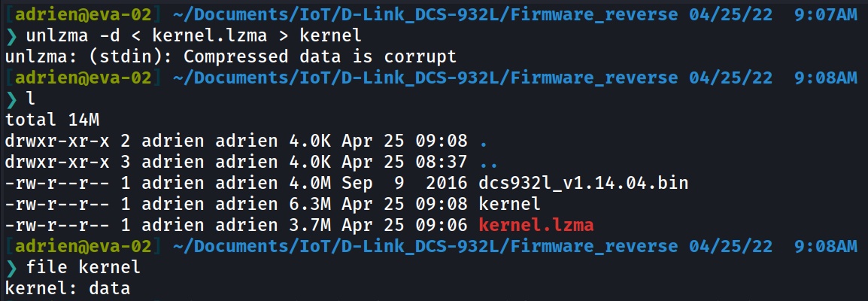Select the dcs932l_v1.14.04.bin filename
Viewport: 868px width, 301px height.
583,182
